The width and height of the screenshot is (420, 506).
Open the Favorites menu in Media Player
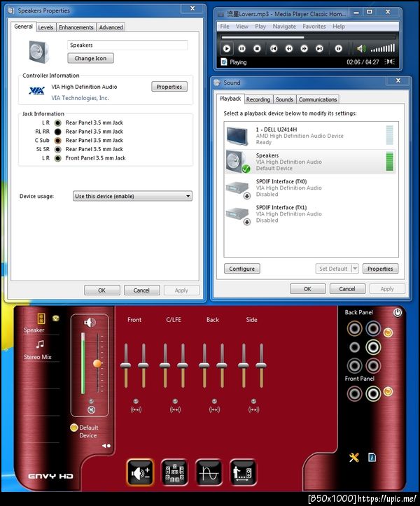tap(314, 27)
